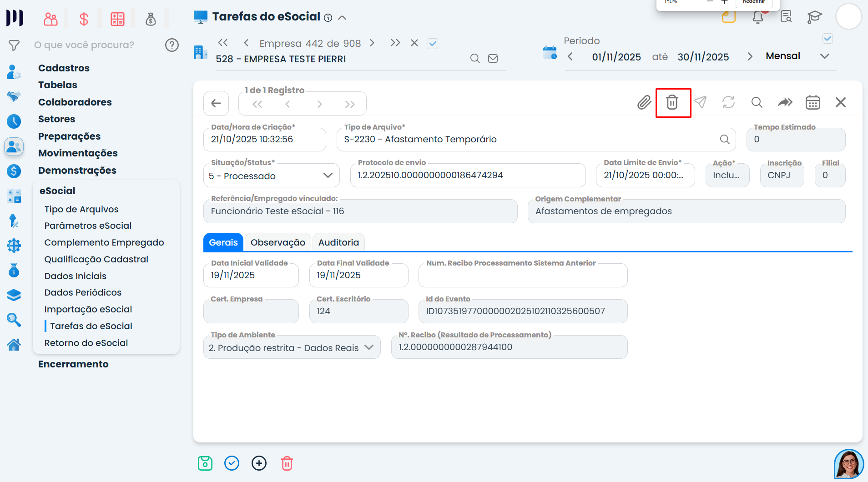868x482 pixels.
Task: Click the Redefinir zoom button
Action: [753, 1]
